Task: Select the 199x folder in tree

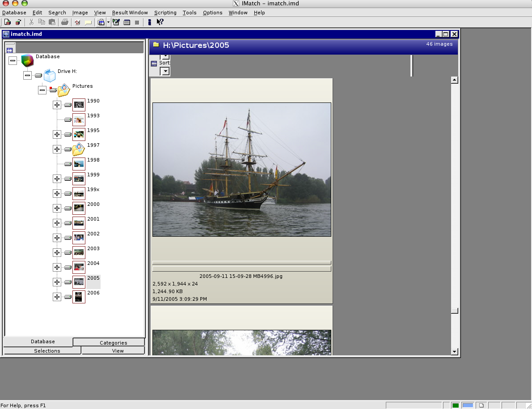Action: [x=93, y=189]
